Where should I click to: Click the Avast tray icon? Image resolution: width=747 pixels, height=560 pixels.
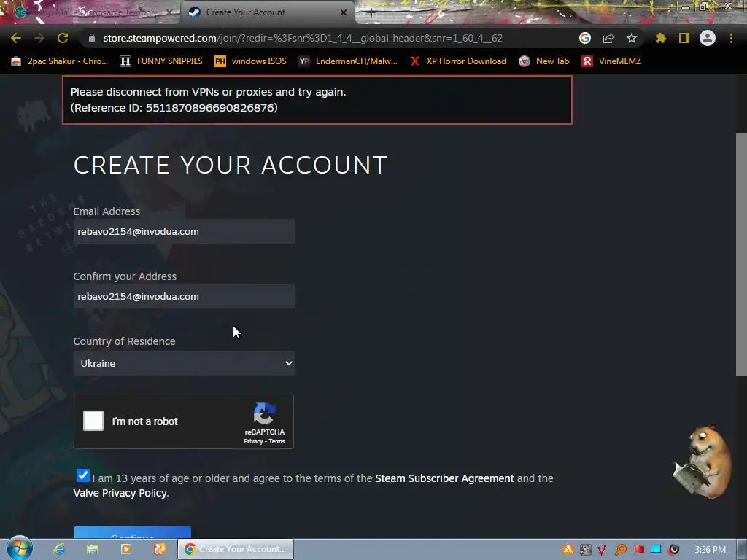568,550
